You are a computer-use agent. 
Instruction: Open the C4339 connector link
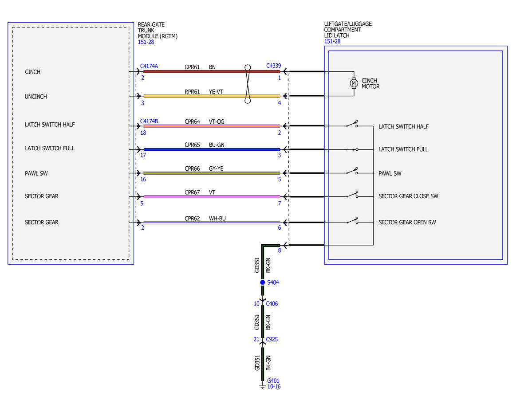click(273, 66)
